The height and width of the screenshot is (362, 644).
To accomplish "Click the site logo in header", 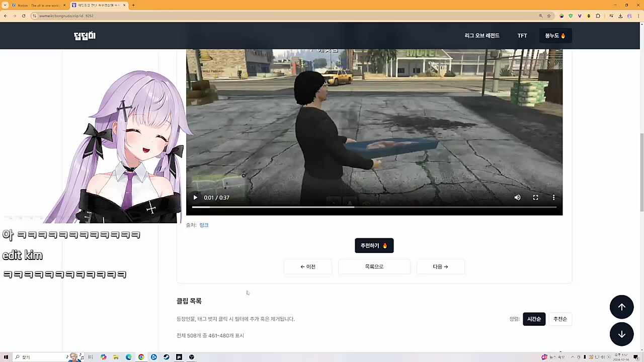I will click(85, 36).
